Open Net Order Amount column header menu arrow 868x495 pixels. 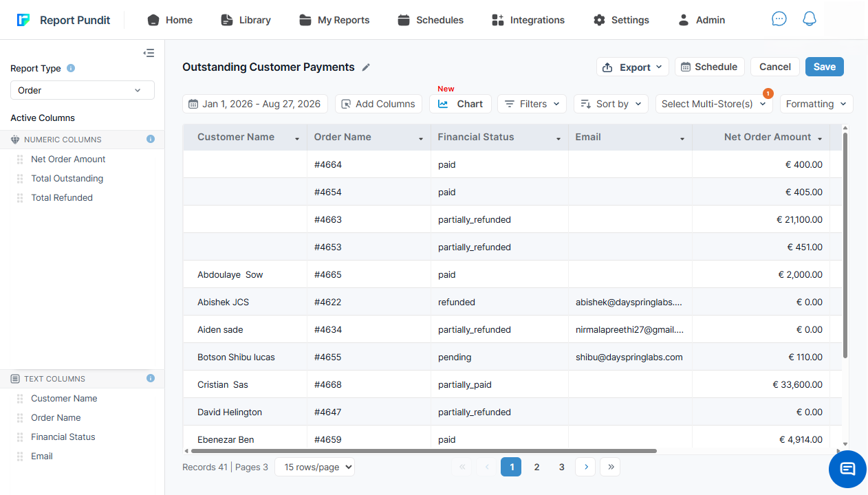(x=820, y=139)
